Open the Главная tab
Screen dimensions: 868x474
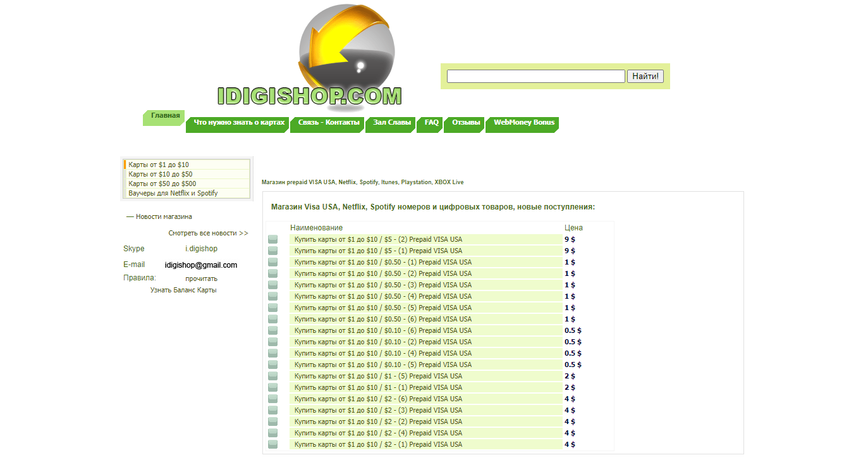pyautogui.click(x=164, y=117)
